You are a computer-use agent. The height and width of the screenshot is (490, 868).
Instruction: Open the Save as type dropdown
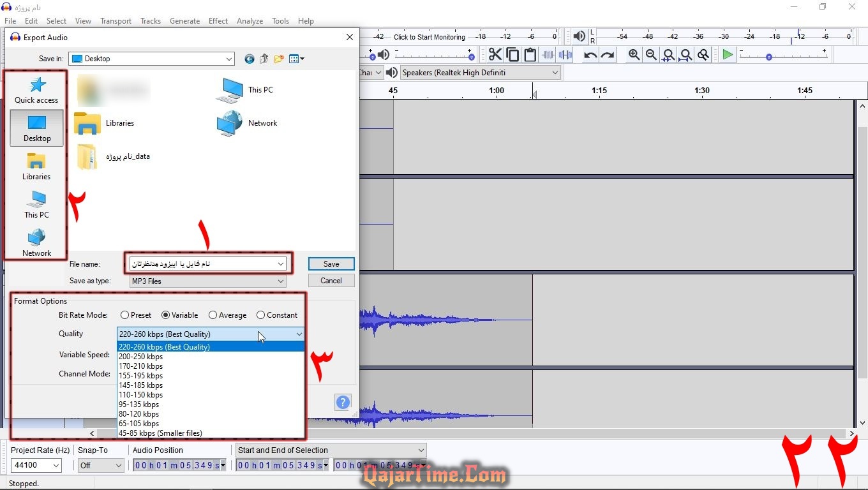[208, 281]
